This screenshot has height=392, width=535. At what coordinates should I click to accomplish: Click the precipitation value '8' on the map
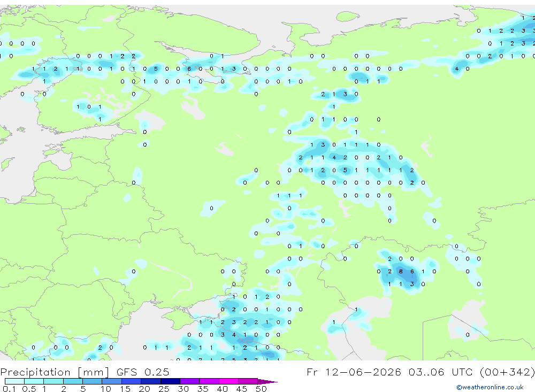point(401,272)
